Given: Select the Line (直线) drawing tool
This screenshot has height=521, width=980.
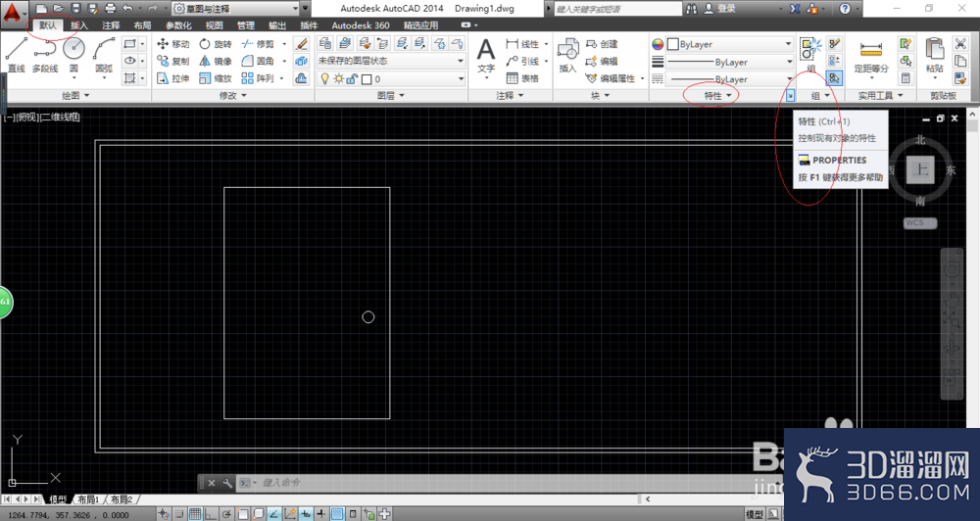Looking at the screenshot, I should pos(17,55).
